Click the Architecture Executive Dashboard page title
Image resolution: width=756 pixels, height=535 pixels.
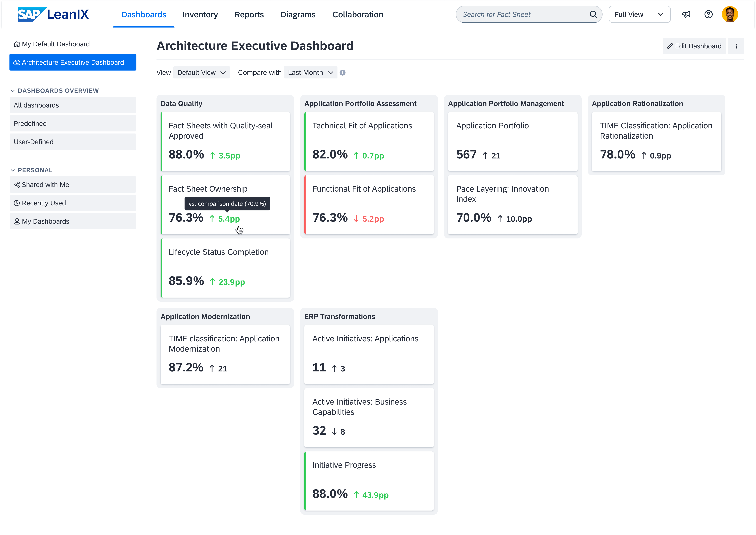255,46
